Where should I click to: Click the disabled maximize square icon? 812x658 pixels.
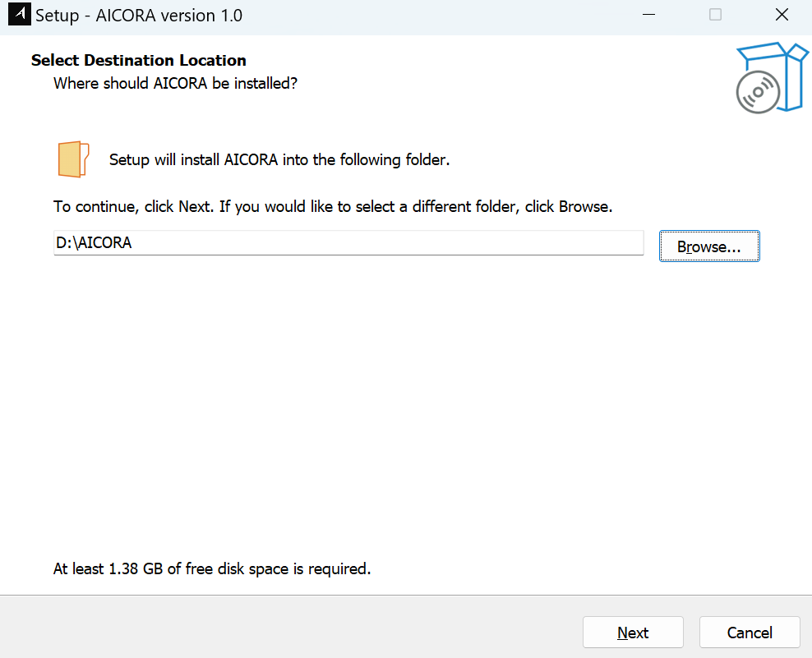(715, 15)
